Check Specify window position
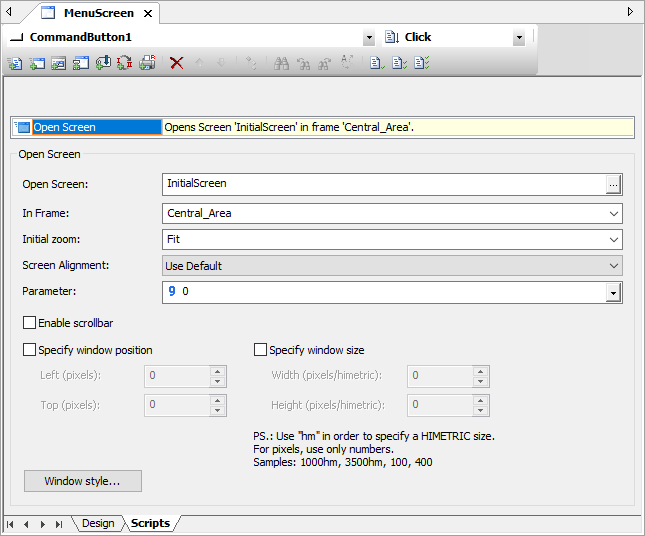 [x=29, y=350]
